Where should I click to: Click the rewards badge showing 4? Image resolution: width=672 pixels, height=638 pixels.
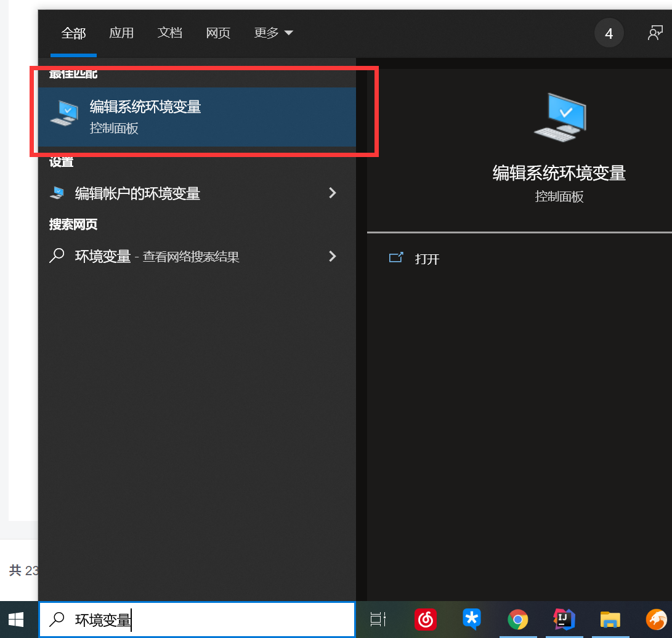[609, 33]
